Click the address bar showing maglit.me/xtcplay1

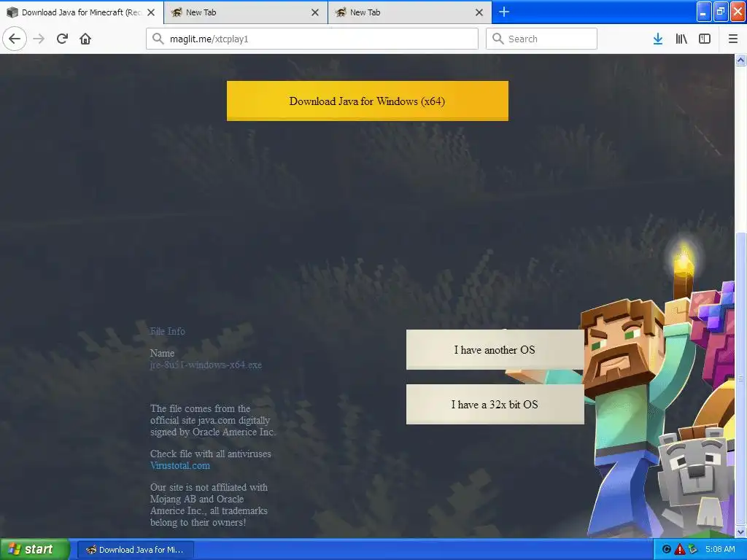coord(312,39)
